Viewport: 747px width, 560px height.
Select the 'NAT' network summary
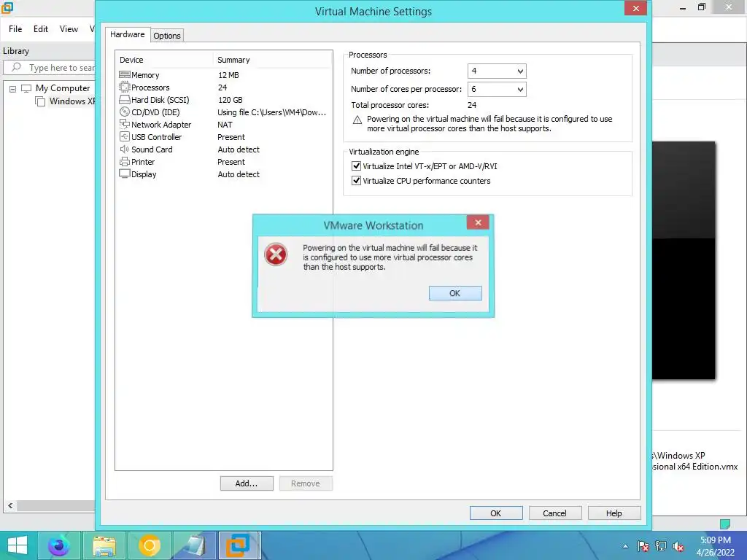pyautogui.click(x=225, y=124)
